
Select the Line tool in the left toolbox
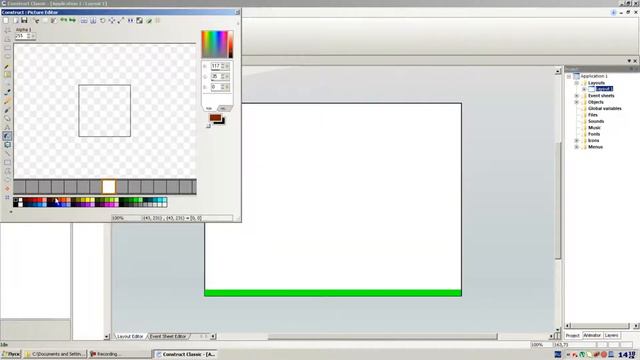[7, 153]
